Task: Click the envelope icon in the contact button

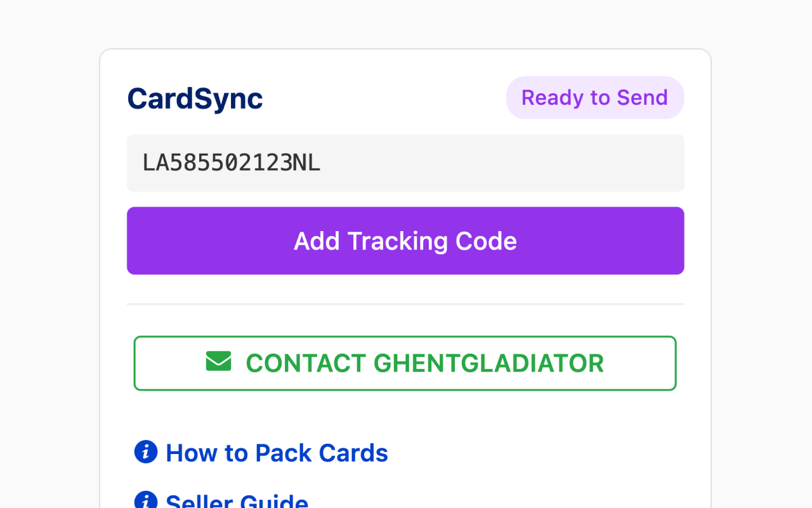Action: 218,362
